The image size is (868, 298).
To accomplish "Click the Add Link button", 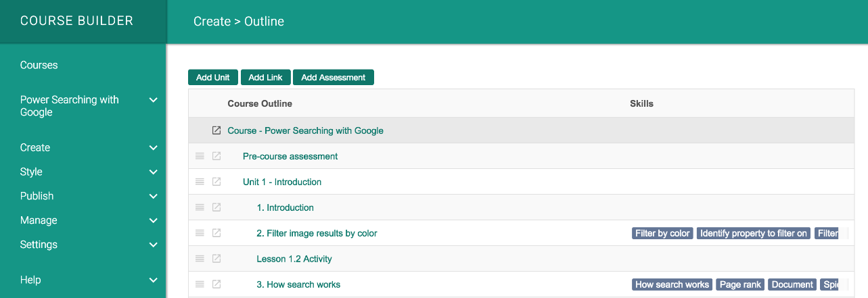I will tap(265, 77).
